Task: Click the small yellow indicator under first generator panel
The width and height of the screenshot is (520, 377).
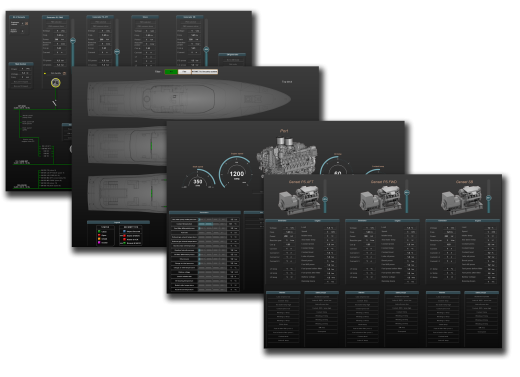Action: [45, 73]
